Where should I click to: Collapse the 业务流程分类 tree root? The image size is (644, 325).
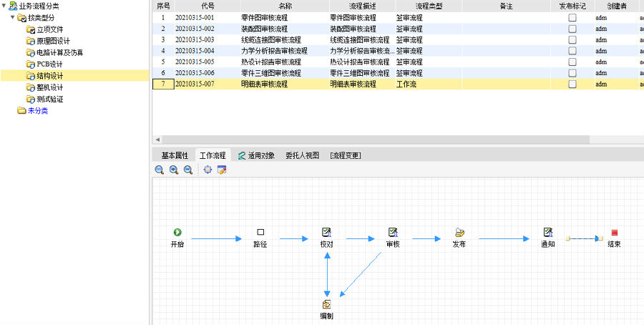(4, 6)
